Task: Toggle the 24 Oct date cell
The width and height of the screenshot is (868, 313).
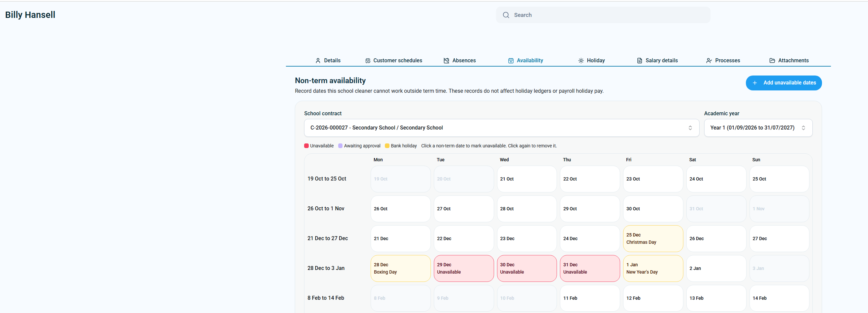Action: [716, 179]
